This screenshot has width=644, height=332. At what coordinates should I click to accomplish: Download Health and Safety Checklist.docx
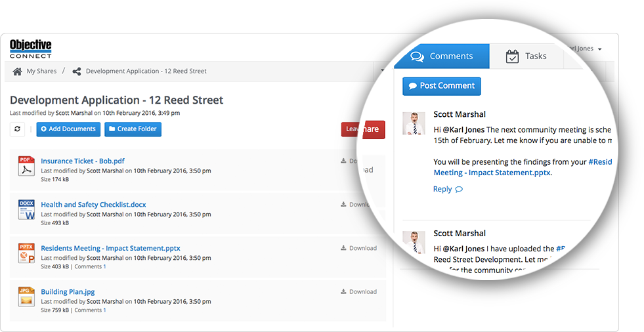tap(355, 204)
